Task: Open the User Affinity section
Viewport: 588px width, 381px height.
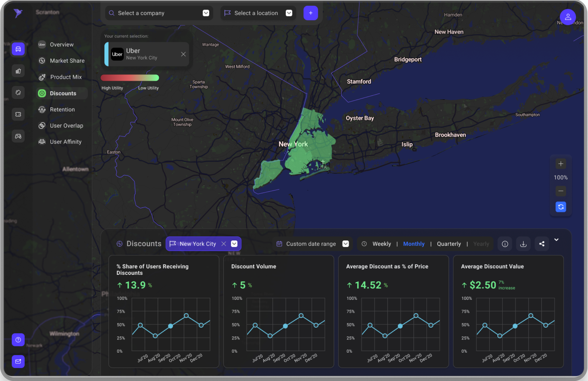Action: point(65,141)
